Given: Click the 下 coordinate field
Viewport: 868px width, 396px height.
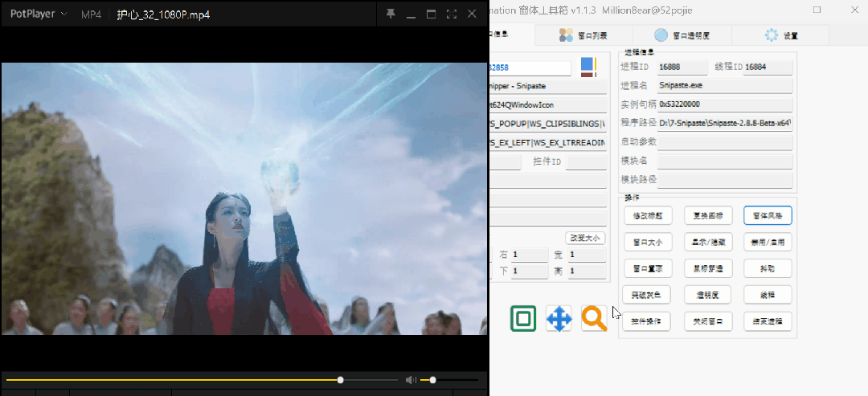Looking at the screenshot, I should click(529, 271).
